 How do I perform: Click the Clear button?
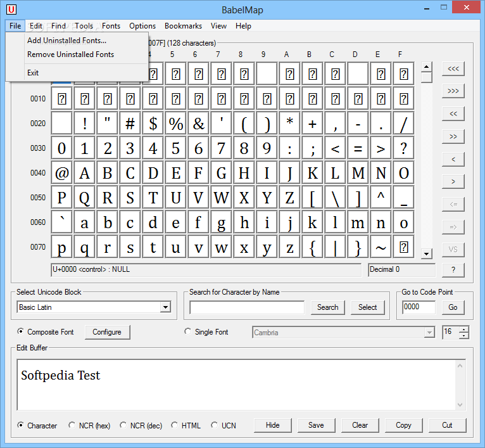360,425
